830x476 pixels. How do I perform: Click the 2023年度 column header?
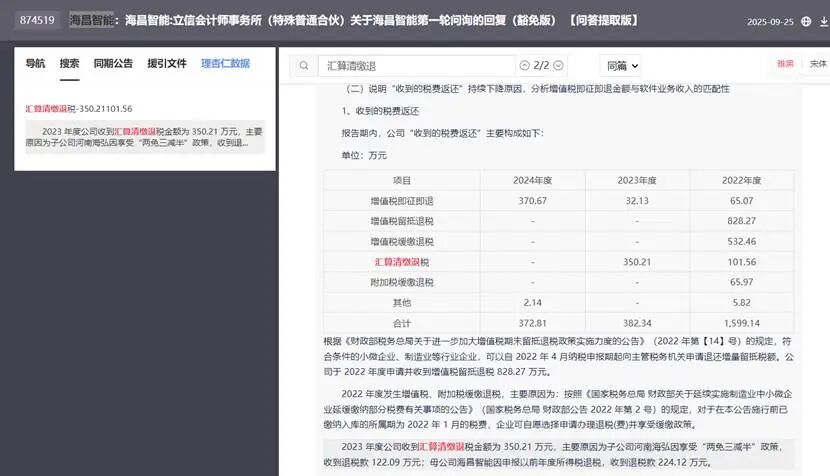pos(637,181)
